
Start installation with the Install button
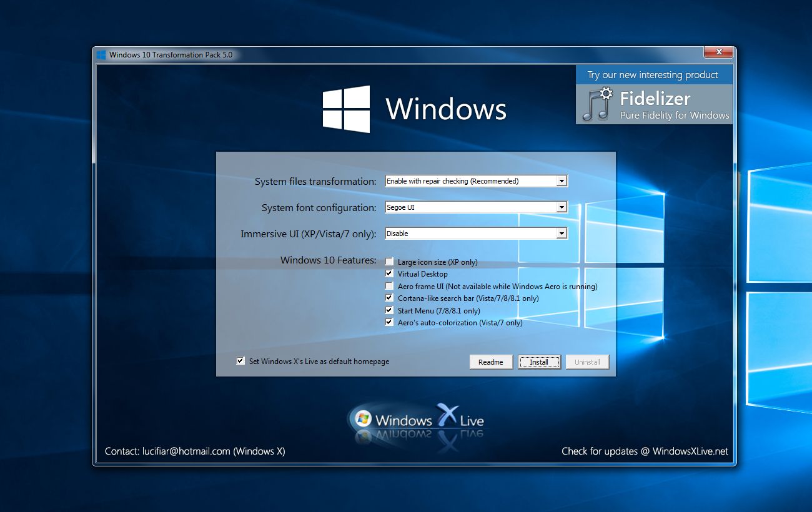(x=539, y=362)
